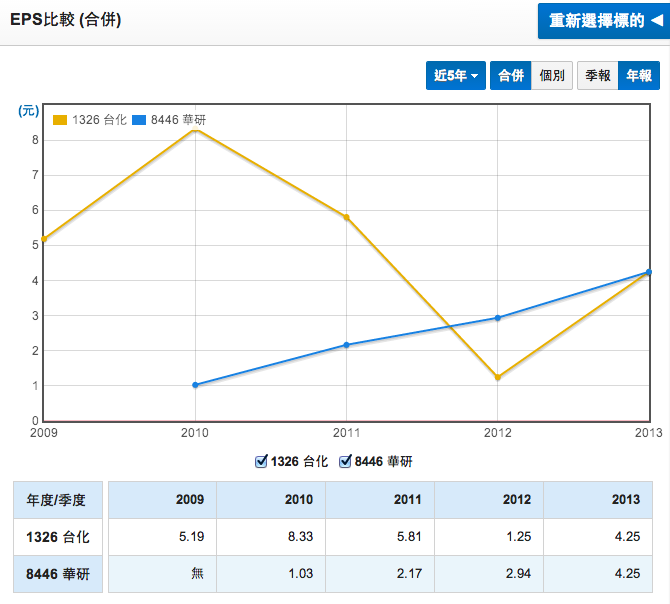The height and width of the screenshot is (604, 670).
Task: Click the 重新選擇標的 button
Action: click(x=599, y=20)
